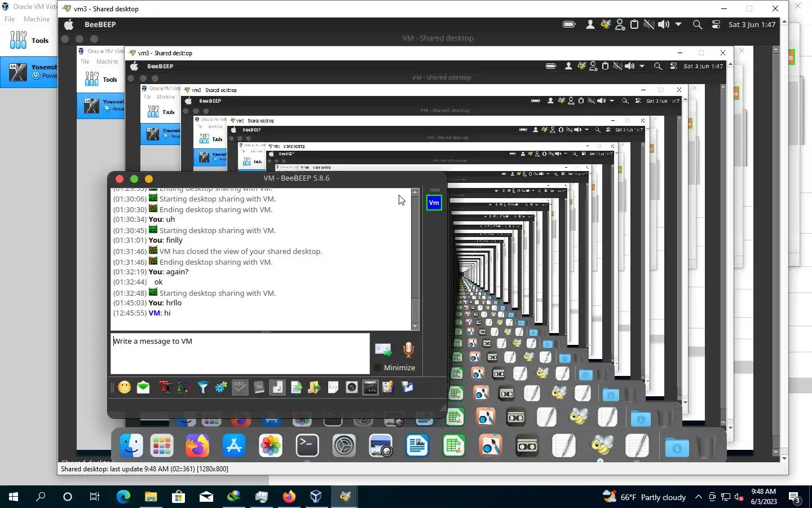Choose chat font color with the color tool icon
This screenshot has height=508, width=812.
click(x=184, y=387)
